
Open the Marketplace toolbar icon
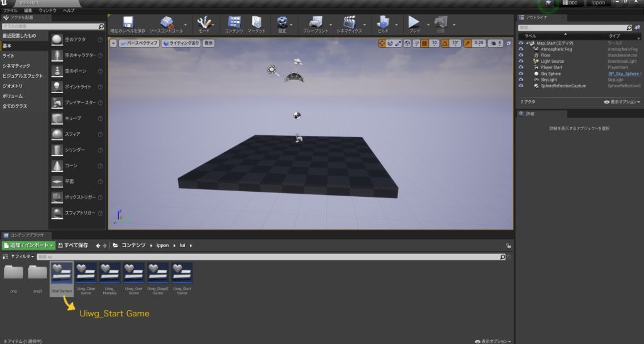(x=256, y=23)
